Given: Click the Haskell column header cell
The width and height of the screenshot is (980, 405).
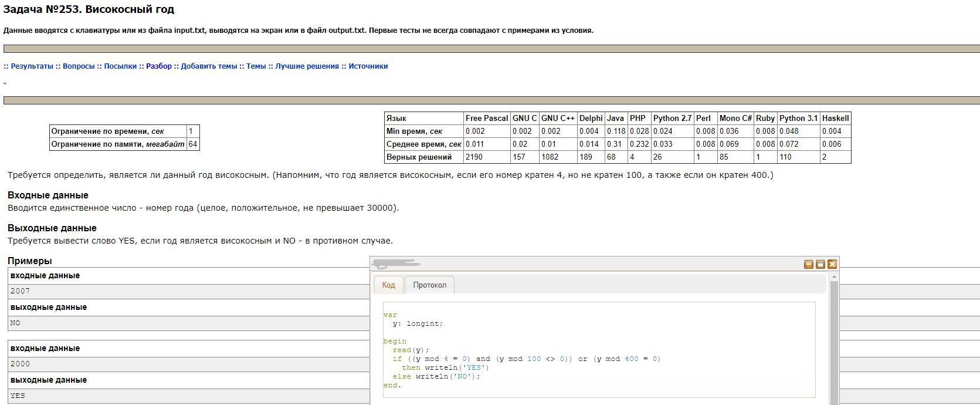Looking at the screenshot, I should 835,119.
